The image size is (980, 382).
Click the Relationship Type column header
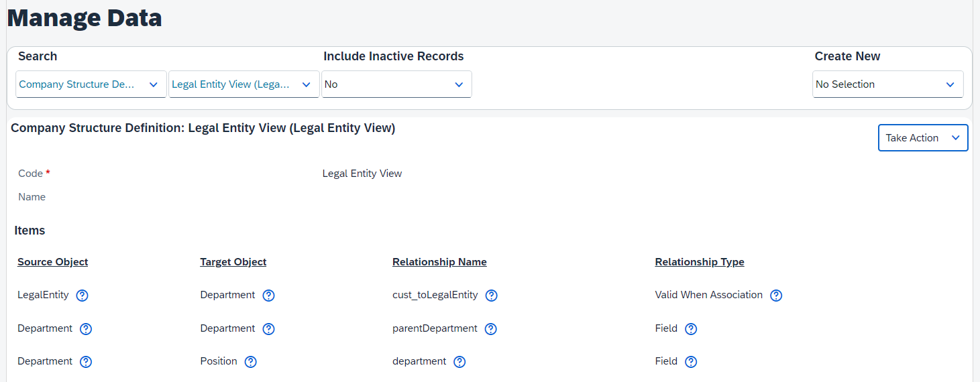click(700, 262)
